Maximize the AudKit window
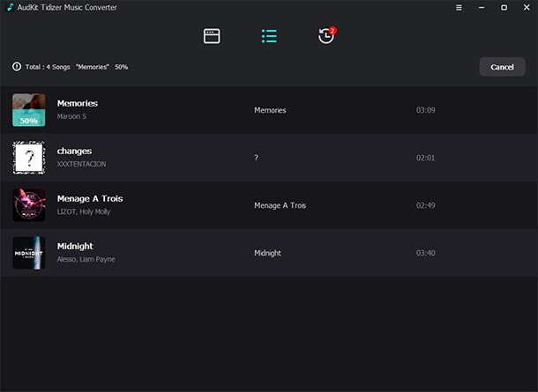 tap(504, 7)
